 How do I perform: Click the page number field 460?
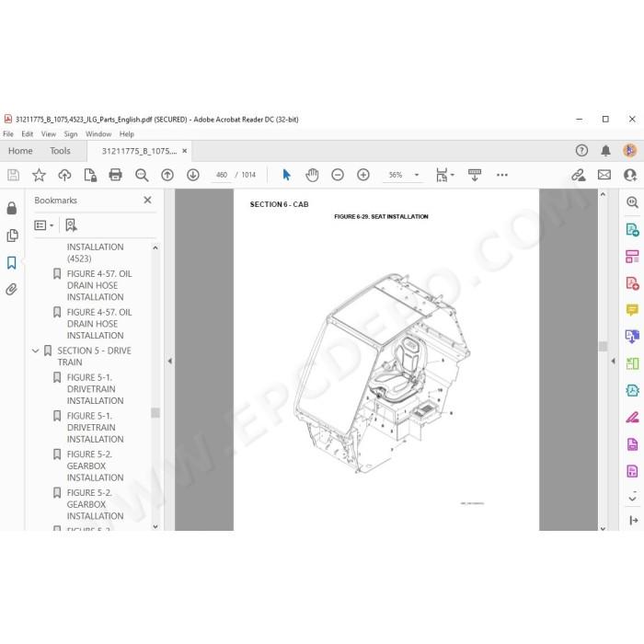click(x=222, y=175)
